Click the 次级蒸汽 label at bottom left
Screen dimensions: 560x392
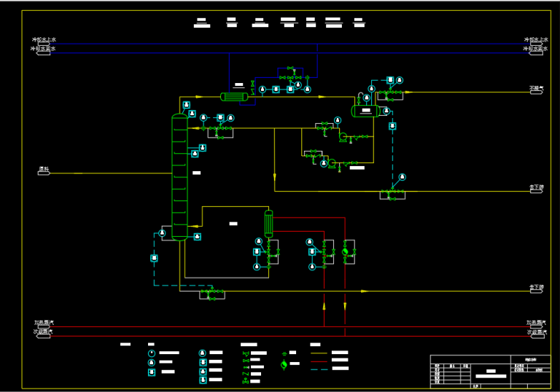(x=44, y=332)
